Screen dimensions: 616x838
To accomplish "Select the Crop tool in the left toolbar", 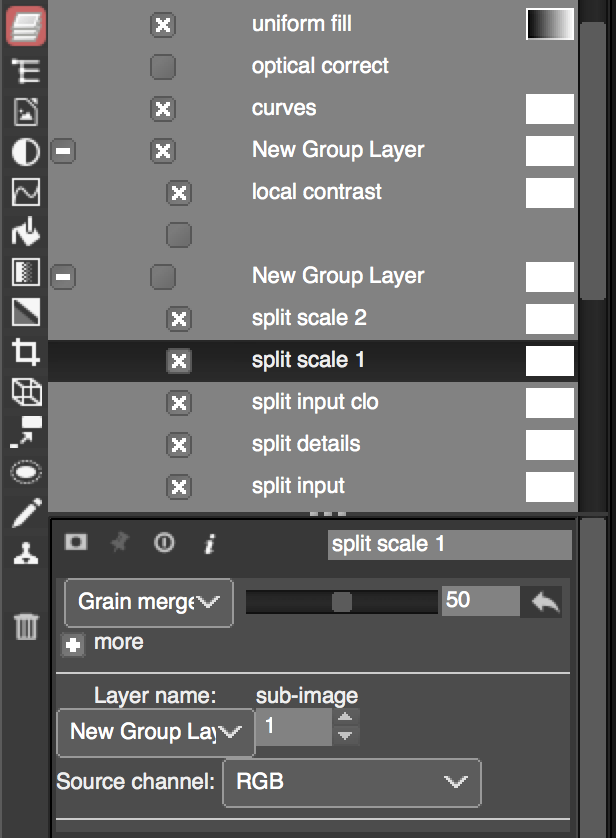I will [x=25, y=353].
